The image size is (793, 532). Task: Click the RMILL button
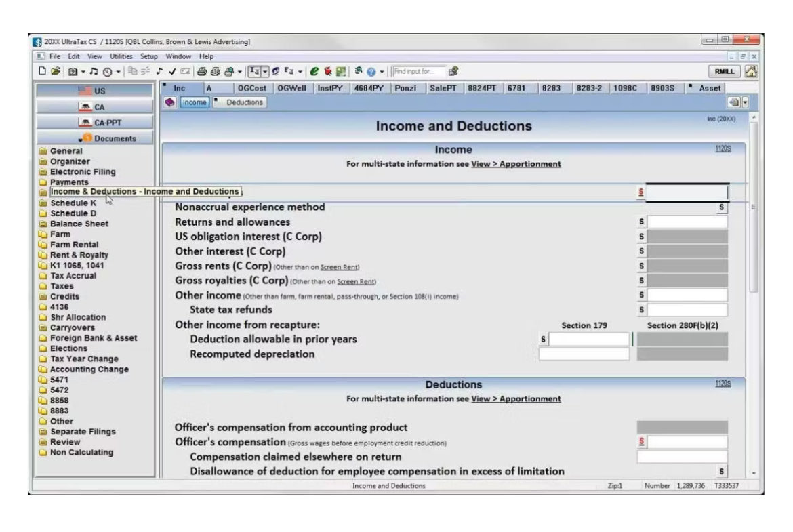[725, 71]
